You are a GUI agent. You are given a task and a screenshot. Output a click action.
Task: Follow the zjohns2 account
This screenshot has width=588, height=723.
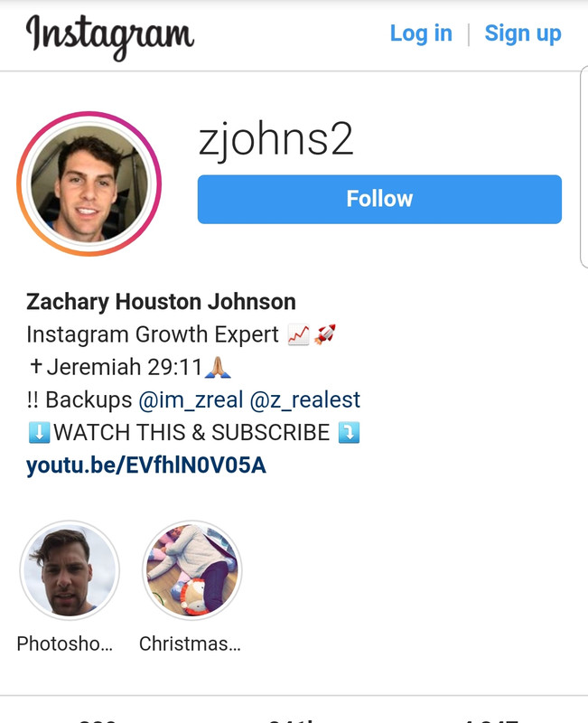point(379,199)
